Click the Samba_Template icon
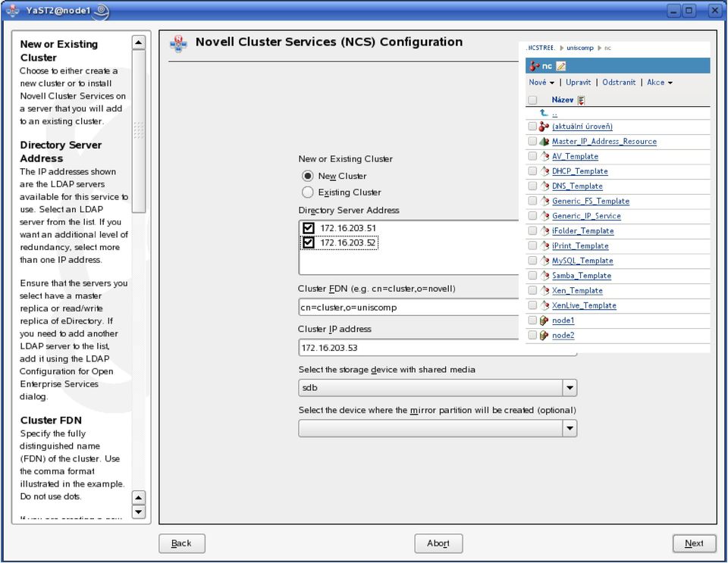The width and height of the screenshot is (728, 563). click(x=544, y=276)
